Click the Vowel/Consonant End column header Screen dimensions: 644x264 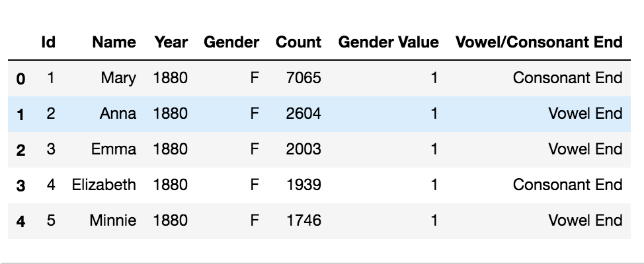pos(539,42)
